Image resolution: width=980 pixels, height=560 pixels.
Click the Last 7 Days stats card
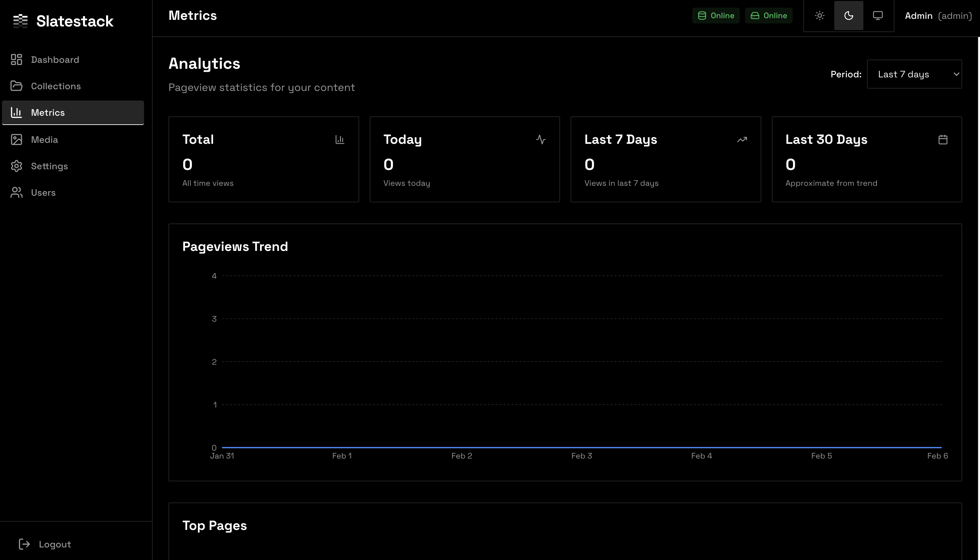coord(665,159)
